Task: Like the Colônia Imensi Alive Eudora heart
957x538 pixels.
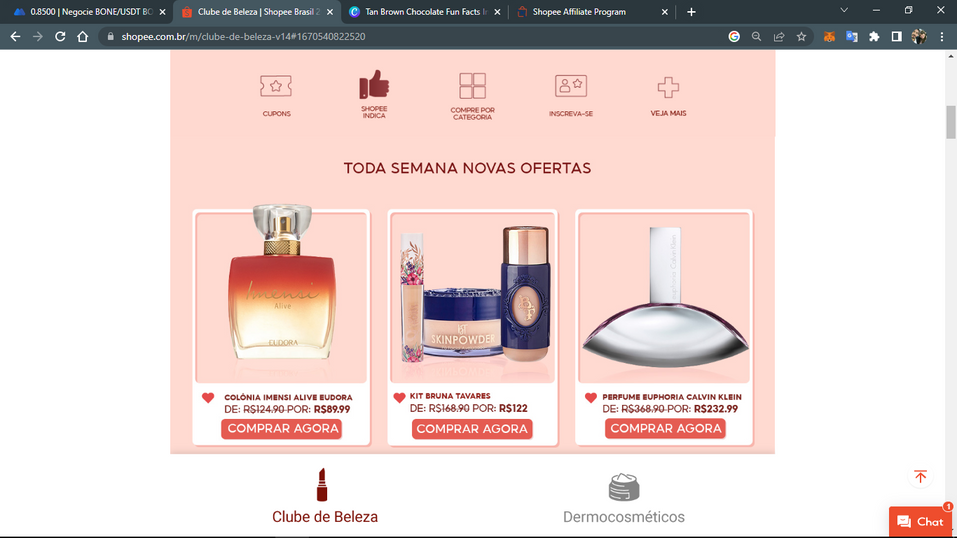Action: (x=208, y=398)
